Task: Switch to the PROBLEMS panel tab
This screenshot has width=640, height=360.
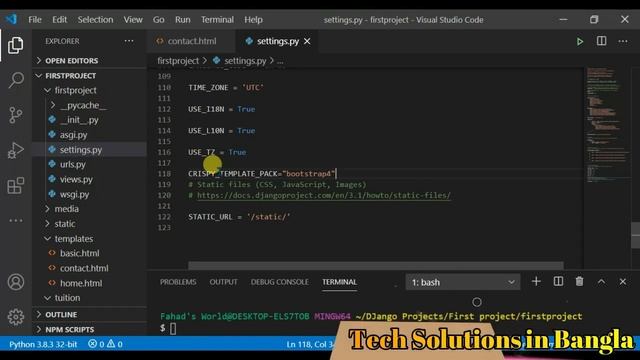Action: coord(178,282)
